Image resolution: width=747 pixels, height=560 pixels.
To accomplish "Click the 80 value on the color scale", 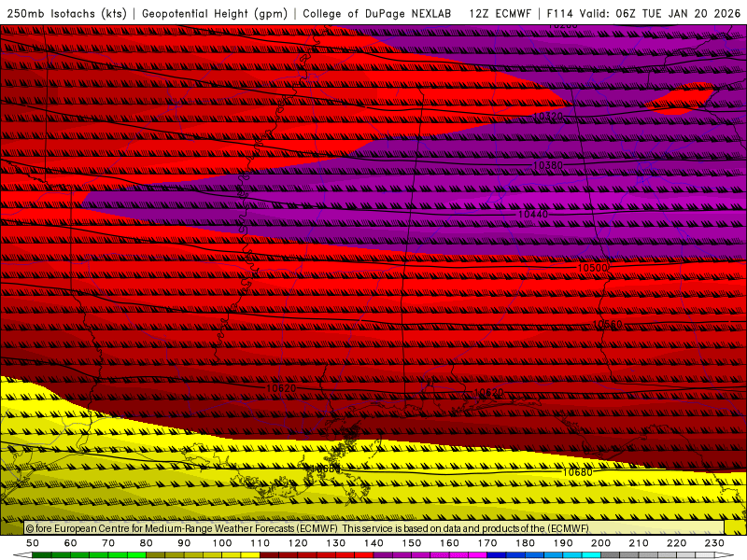I will pos(147,543).
